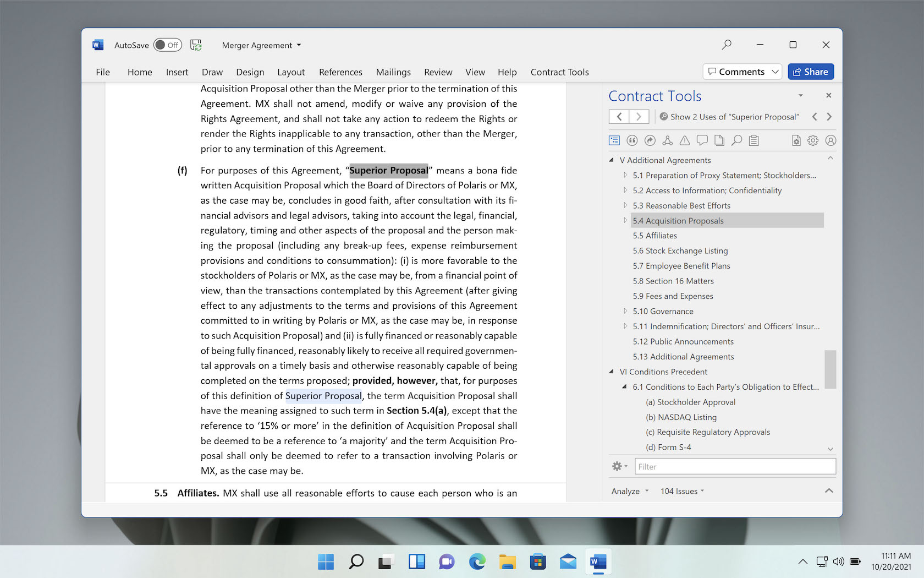Open the triangle network diagram icon

pyautogui.click(x=667, y=140)
